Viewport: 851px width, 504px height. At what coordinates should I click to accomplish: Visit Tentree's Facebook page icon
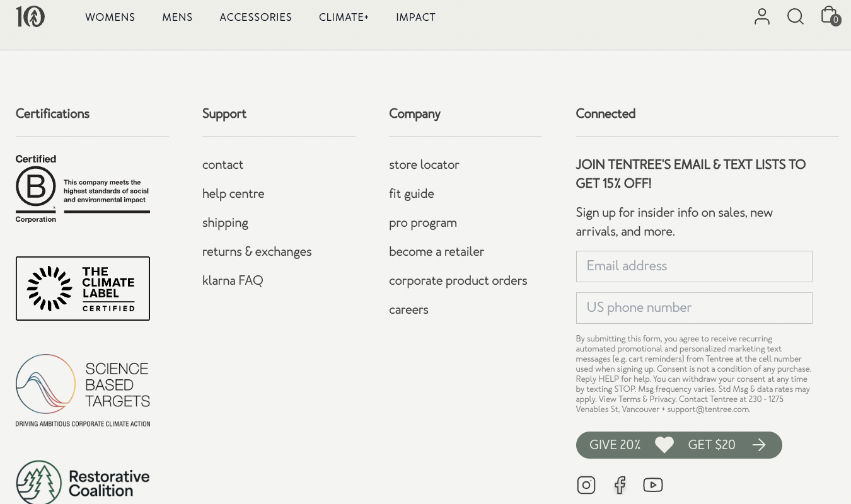coord(620,484)
